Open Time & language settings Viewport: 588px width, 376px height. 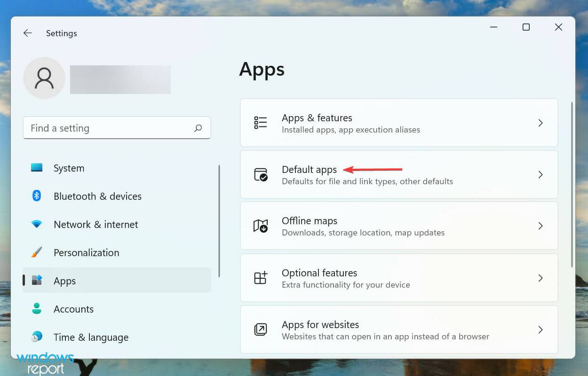tap(91, 337)
